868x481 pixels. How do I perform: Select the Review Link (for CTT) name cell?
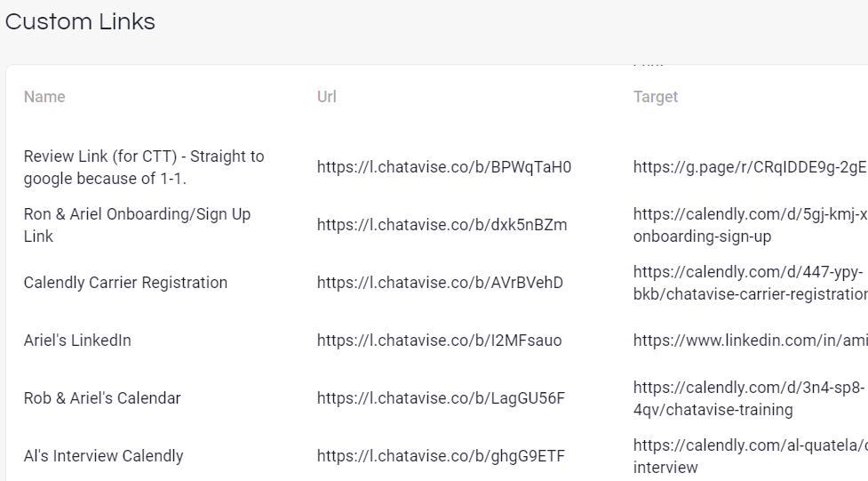[x=144, y=167]
